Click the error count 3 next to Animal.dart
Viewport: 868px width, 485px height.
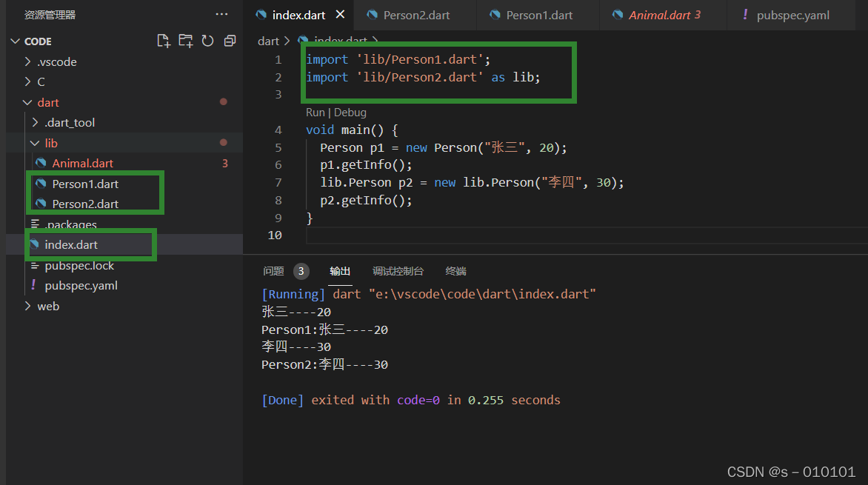pyautogui.click(x=224, y=164)
